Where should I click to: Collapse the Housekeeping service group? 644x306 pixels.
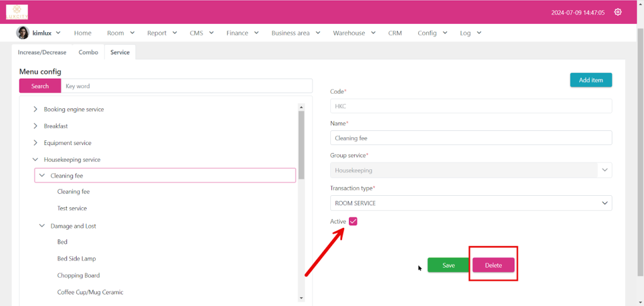tap(35, 160)
